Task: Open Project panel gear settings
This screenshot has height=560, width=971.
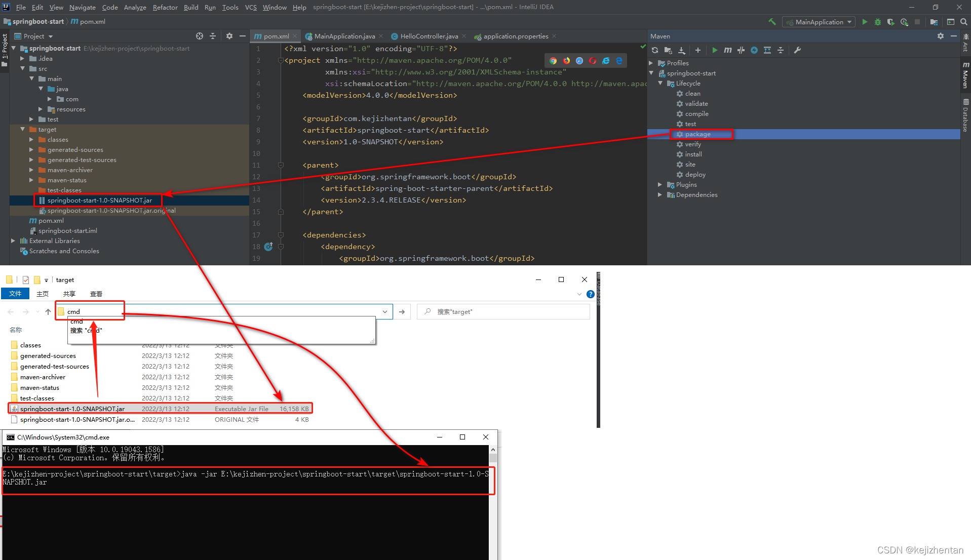Action: click(229, 36)
